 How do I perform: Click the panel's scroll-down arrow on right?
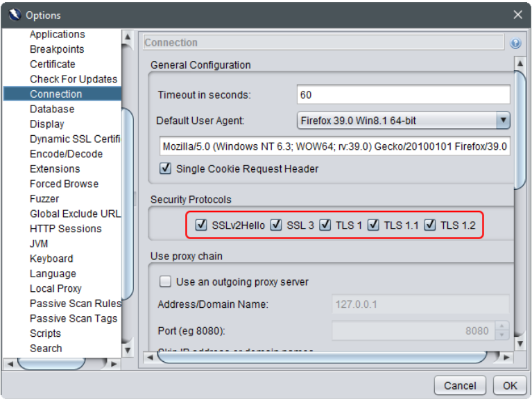point(520,343)
